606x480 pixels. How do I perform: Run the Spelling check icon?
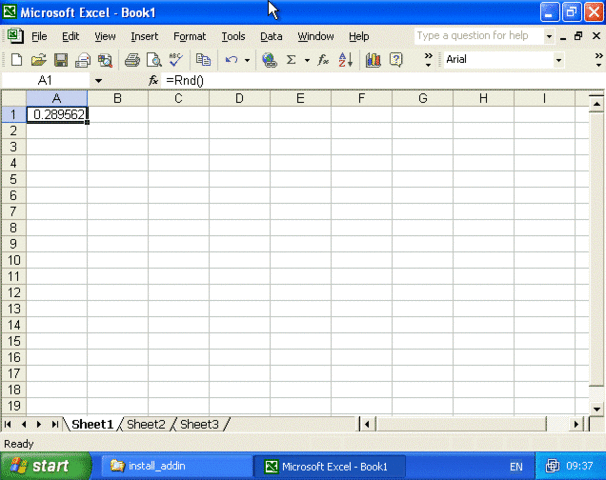[x=176, y=60]
